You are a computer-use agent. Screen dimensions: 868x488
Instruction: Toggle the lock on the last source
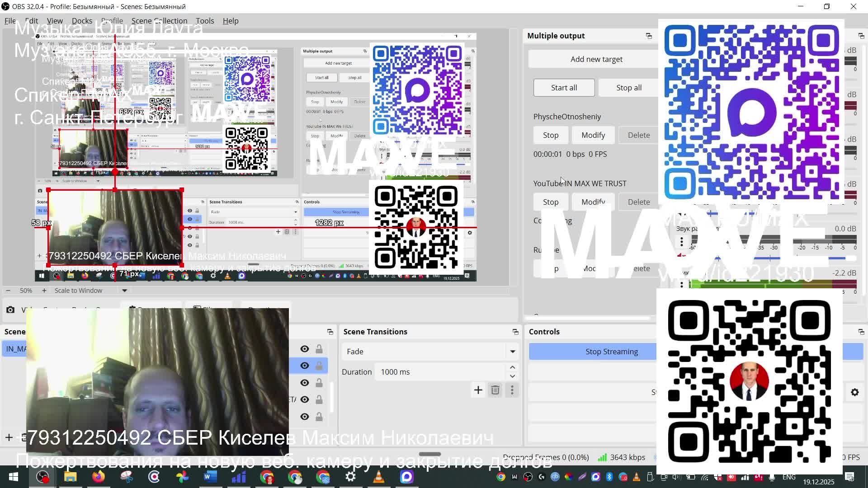coord(319,417)
